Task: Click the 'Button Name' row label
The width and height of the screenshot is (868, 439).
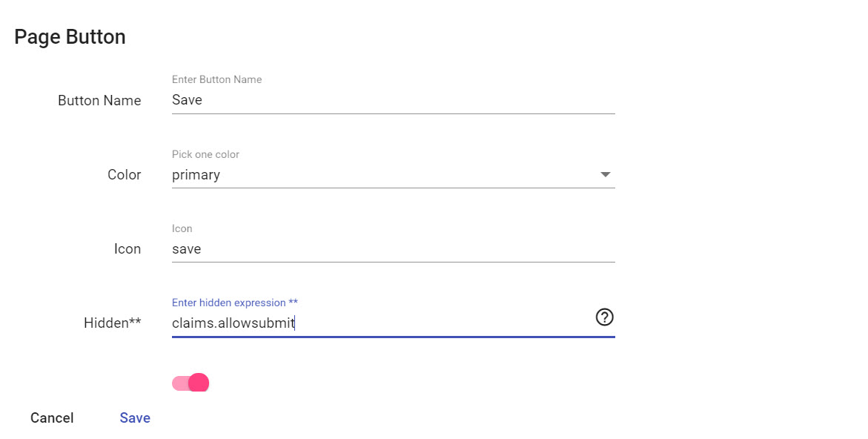Action: tap(99, 101)
